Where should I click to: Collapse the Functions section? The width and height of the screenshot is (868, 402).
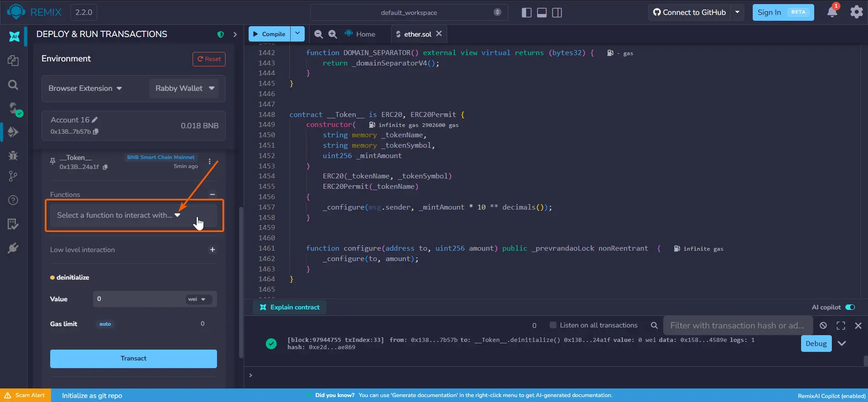click(212, 194)
